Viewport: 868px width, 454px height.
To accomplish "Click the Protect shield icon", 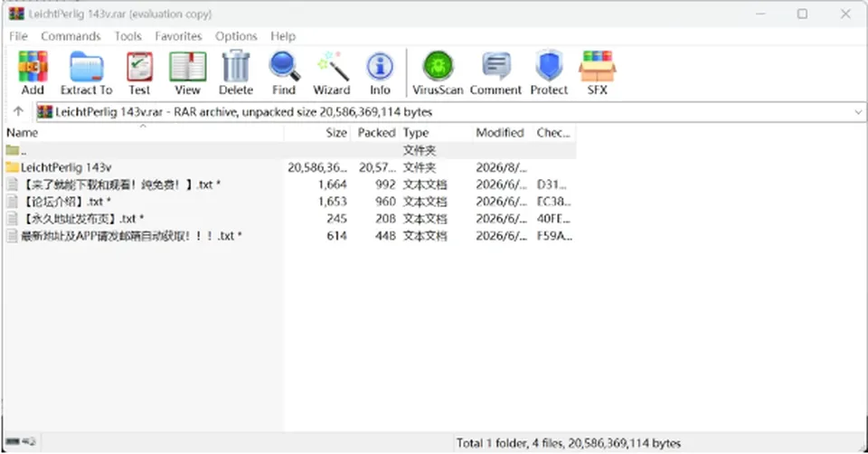I will pyautogui.click(x=549, y=66).
